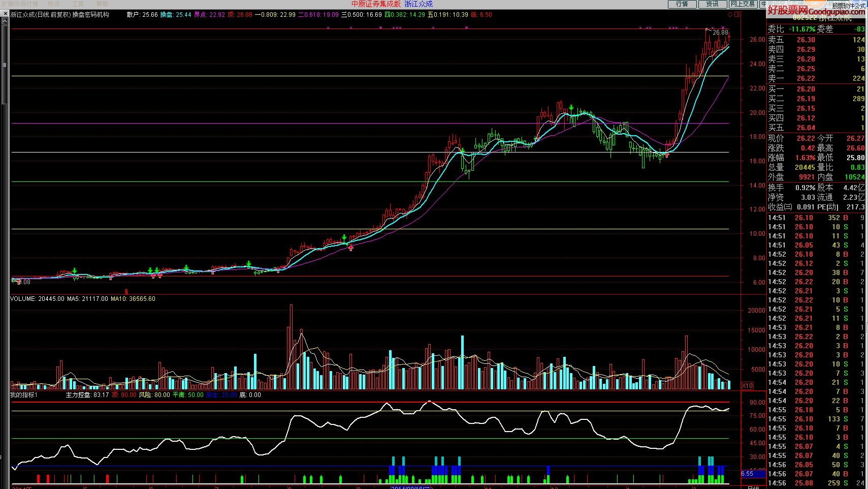Click the 中原证券集成版 title text

point(376,4)
